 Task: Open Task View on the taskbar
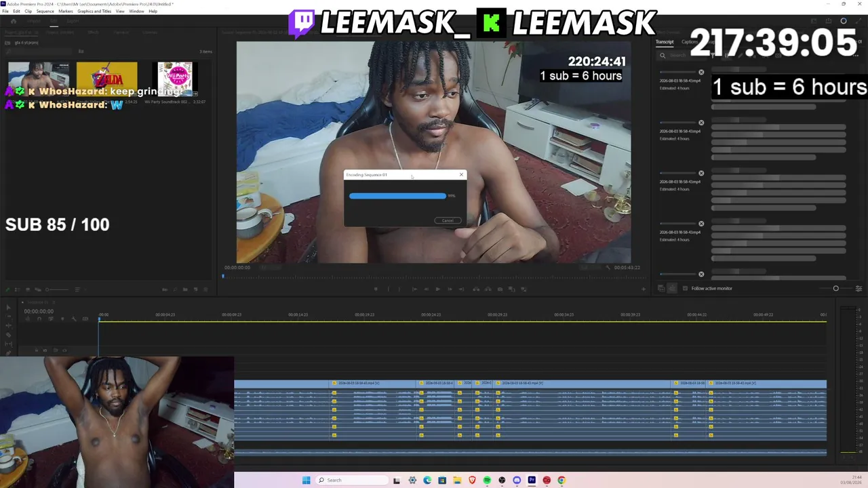397,481
